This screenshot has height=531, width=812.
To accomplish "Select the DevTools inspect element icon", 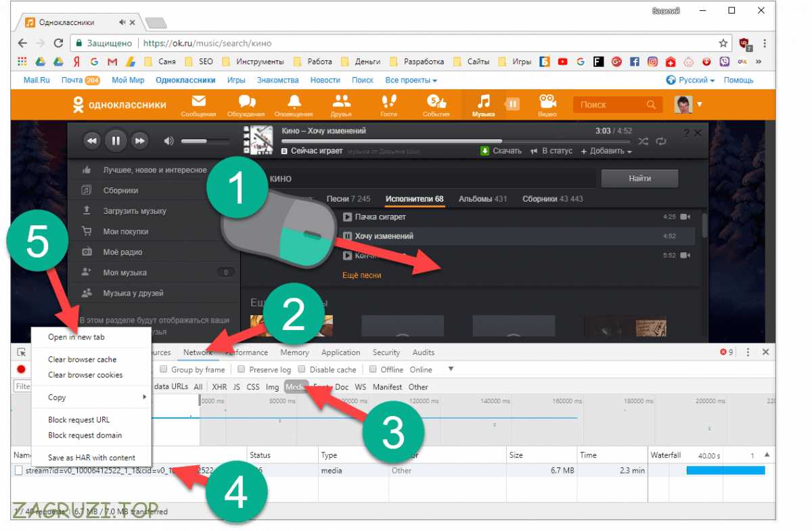I will click(22, 352).
